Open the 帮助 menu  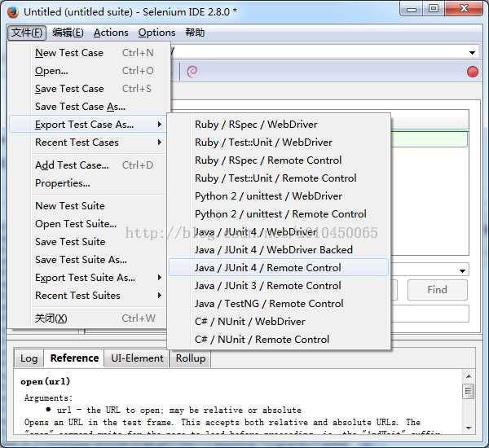pos(195,33)
